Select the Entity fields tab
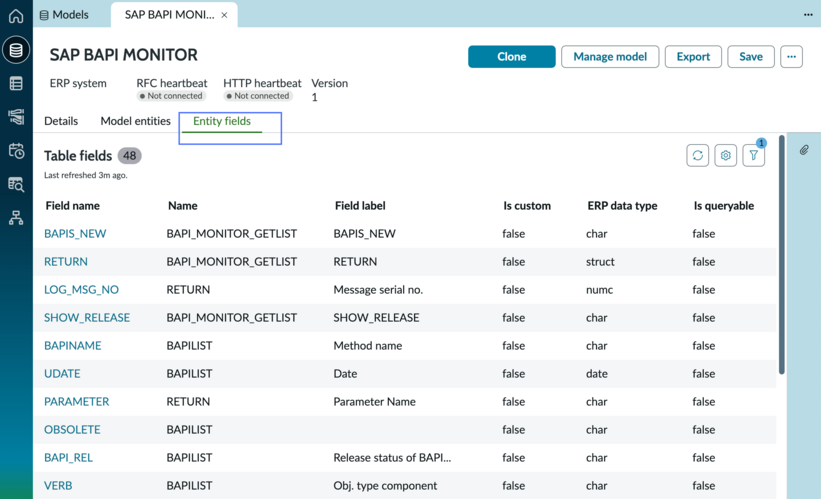 pos(222,121)
